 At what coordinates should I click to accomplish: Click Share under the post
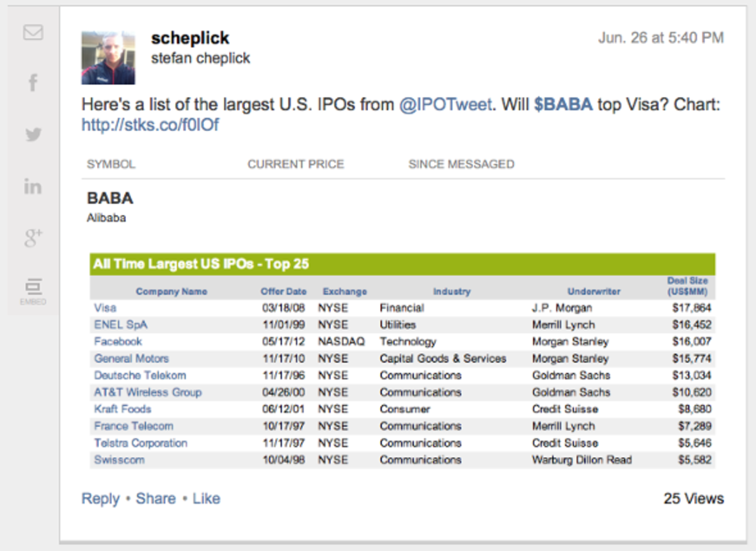pos(156,499)
